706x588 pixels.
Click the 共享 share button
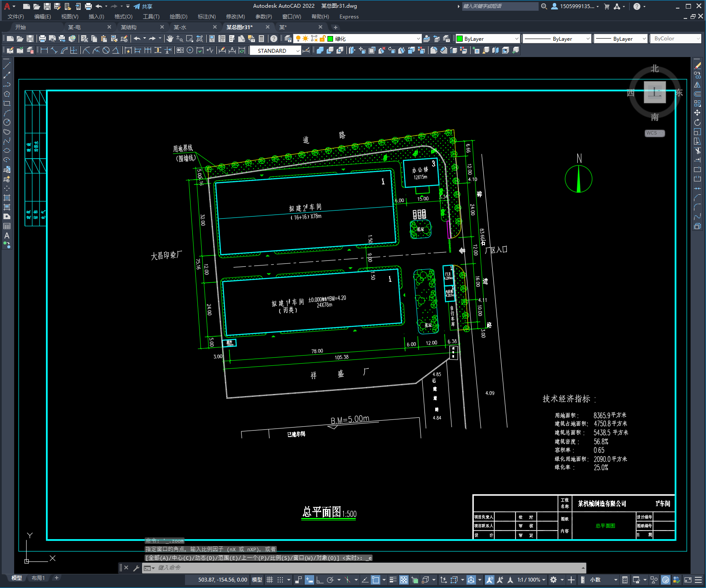click(x=143, y=6)
